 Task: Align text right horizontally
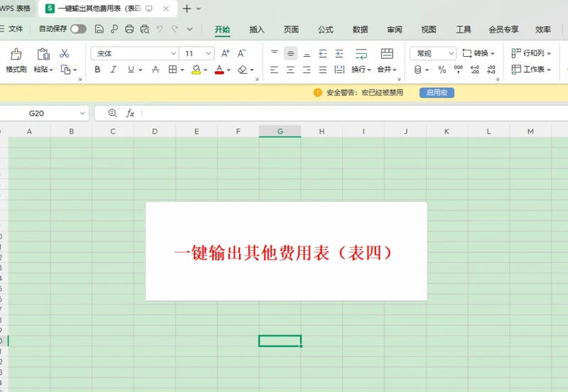tap(307, 70)
